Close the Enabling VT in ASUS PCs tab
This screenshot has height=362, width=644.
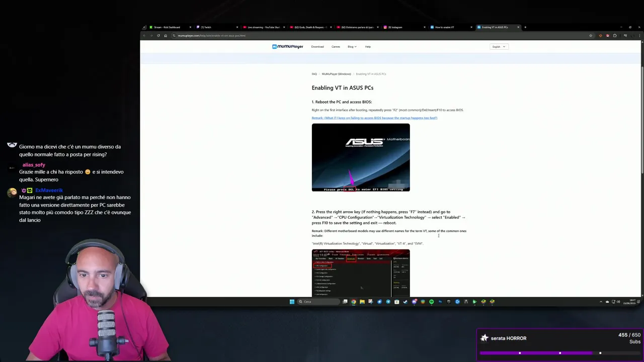tap(518, 27)
